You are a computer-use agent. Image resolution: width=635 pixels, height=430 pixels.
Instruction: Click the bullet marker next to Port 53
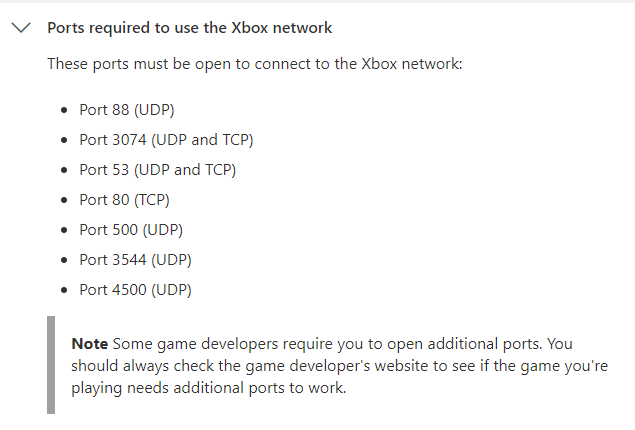65,170
